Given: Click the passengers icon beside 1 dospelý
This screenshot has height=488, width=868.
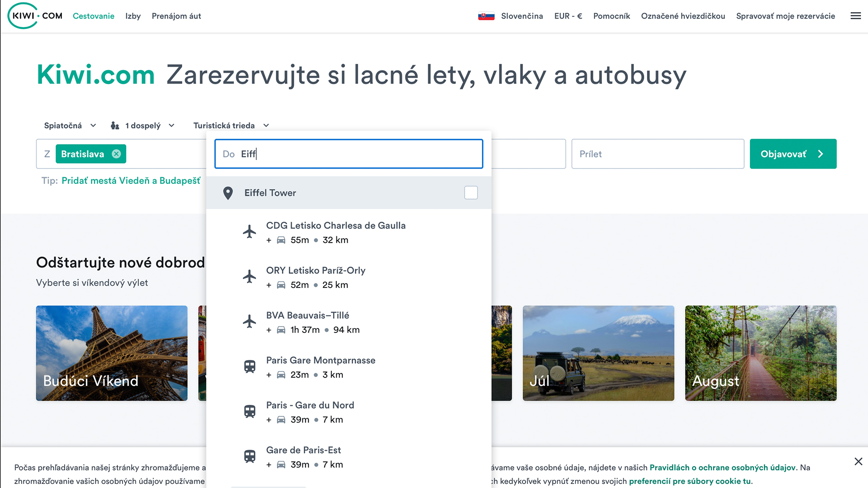Looking at the screenshot, I should [x=115, y=126].
